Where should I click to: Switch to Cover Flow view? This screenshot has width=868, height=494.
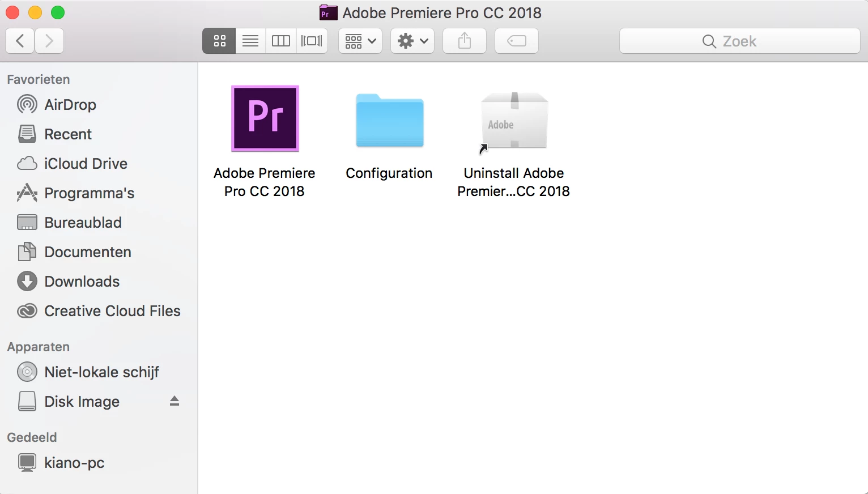pos(312,41)
